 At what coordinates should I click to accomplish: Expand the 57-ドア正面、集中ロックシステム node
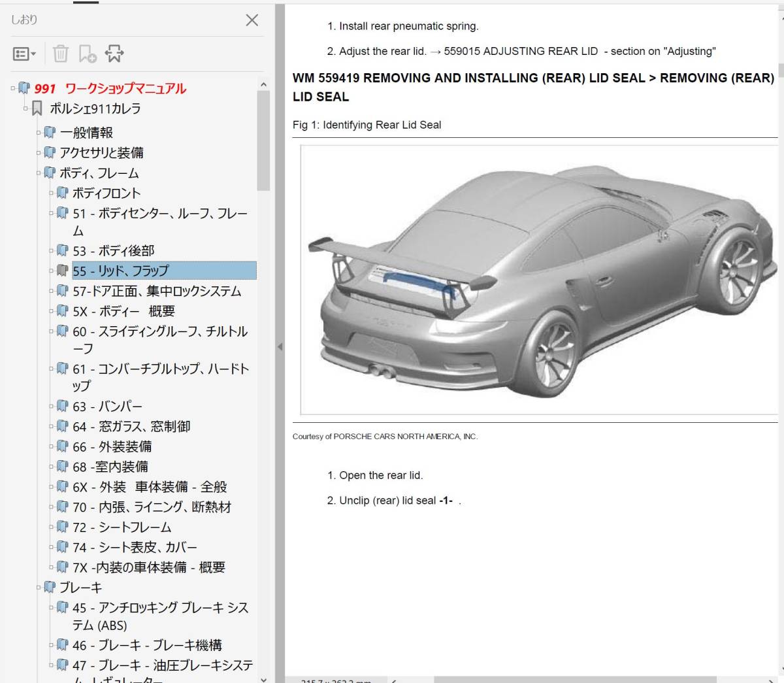[52, 291]
